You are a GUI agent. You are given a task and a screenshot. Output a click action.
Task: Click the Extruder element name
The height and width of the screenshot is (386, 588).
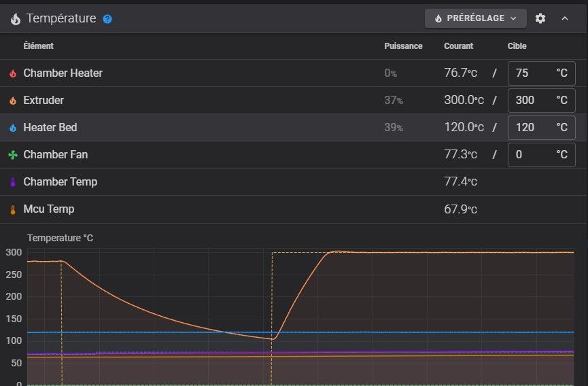44,100
